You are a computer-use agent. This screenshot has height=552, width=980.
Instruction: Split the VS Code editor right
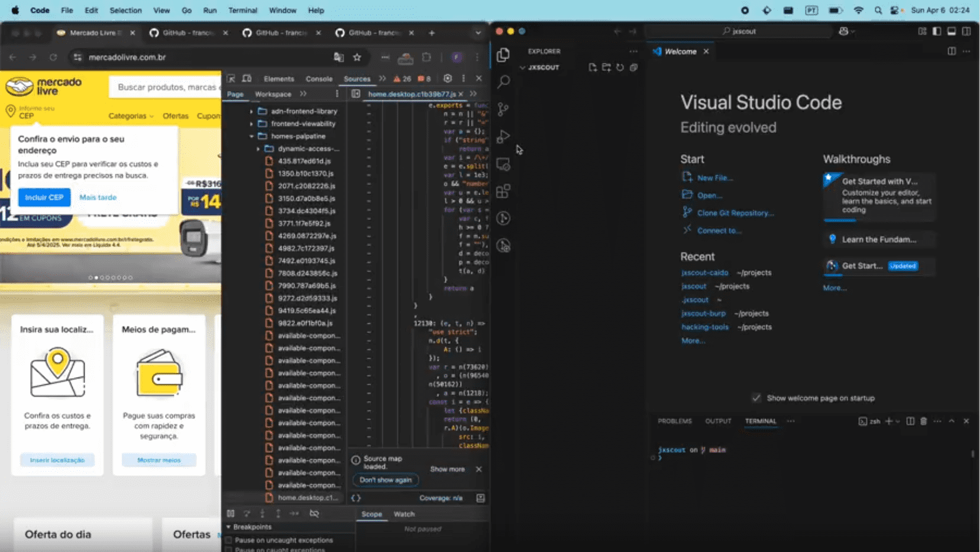coord(952,51)
